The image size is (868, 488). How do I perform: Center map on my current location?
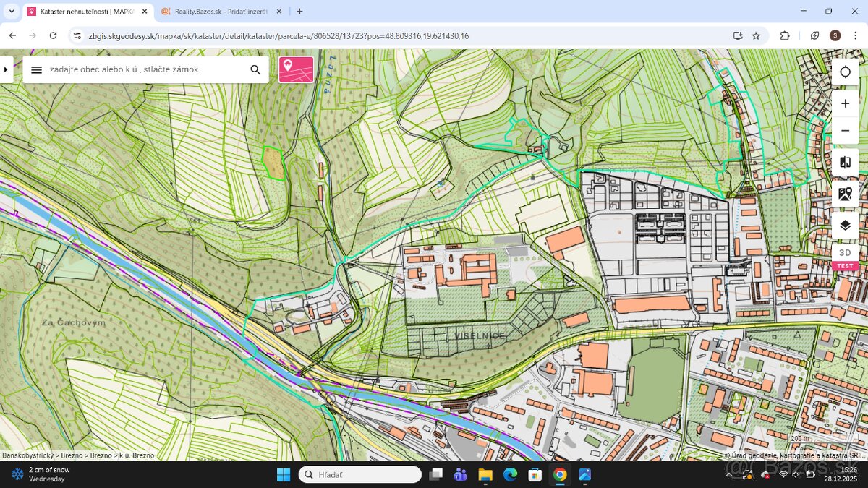point(845,72)
